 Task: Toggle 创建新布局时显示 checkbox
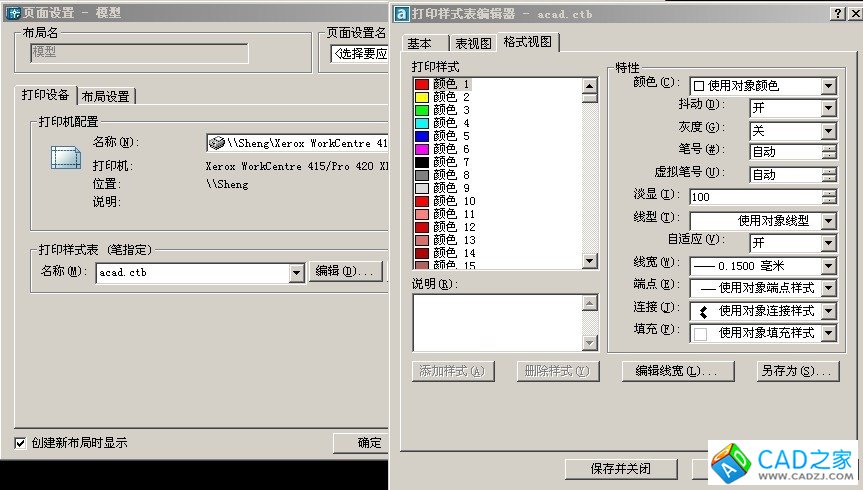click(20, 442)
